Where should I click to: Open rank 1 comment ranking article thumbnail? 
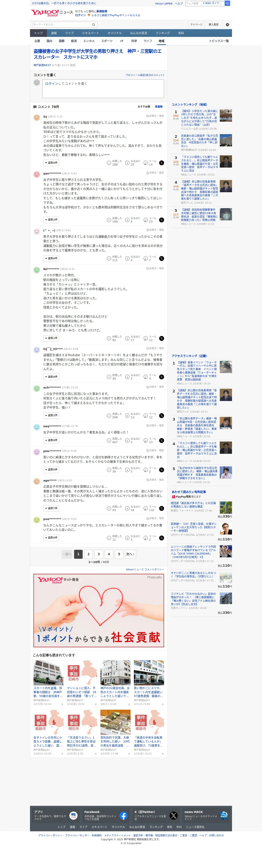(x=226, y=115)
